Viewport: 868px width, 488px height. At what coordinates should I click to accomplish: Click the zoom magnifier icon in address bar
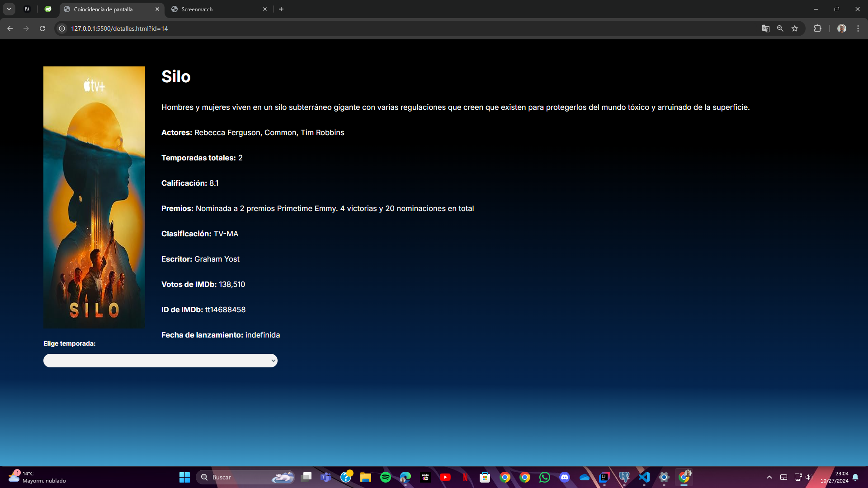(x=780, y=28)
